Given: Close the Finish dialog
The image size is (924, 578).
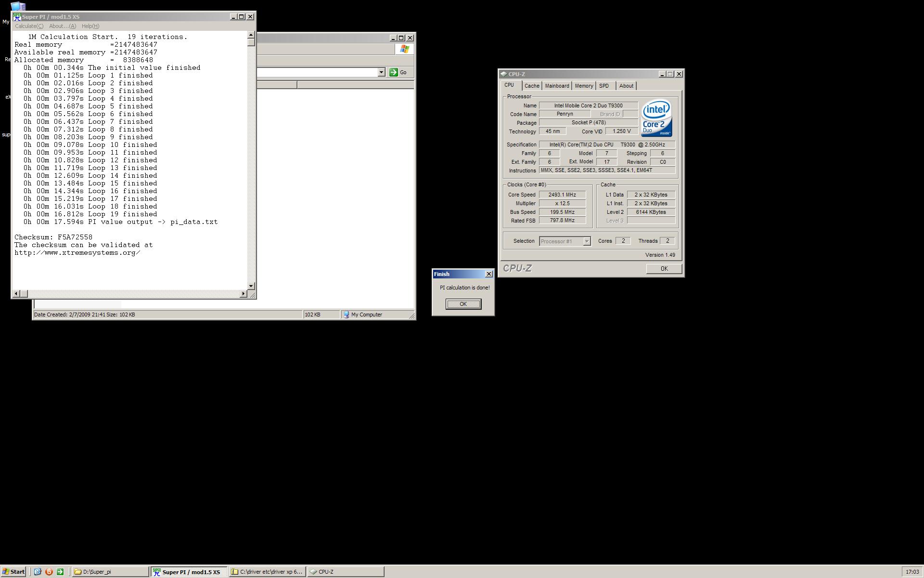Looking at the screenshot, I should [489, 274].
